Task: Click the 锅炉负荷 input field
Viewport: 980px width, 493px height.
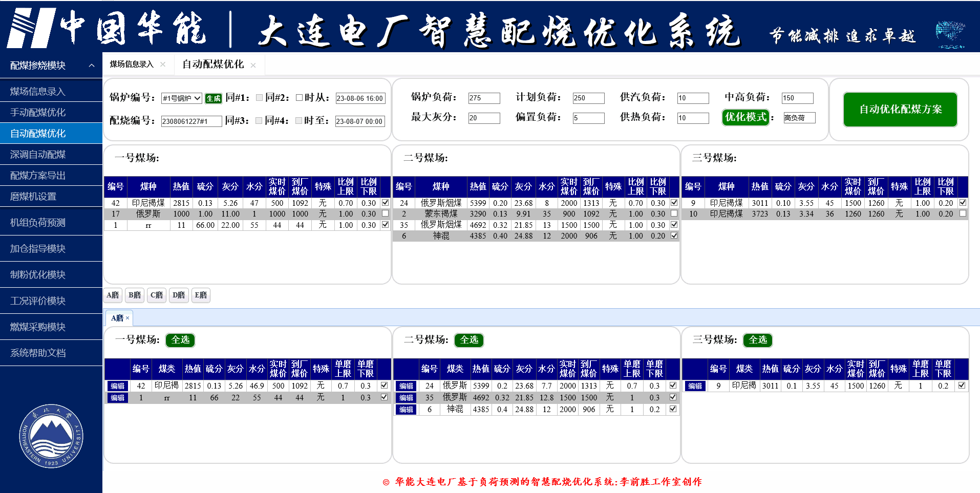Action: coord(484,98)
